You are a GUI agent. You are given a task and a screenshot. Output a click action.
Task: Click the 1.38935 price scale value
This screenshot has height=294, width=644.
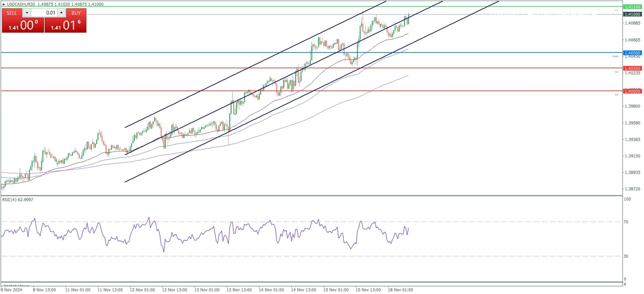(632, 172)
